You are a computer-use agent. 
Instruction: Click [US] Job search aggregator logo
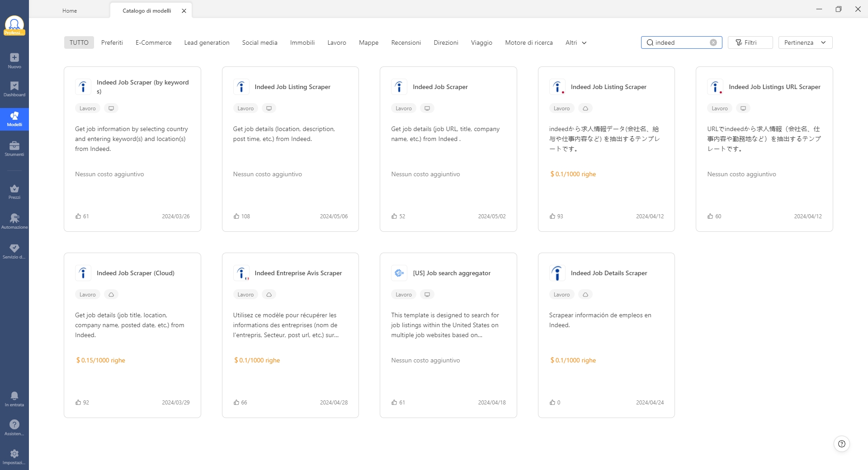coord(399,273)
